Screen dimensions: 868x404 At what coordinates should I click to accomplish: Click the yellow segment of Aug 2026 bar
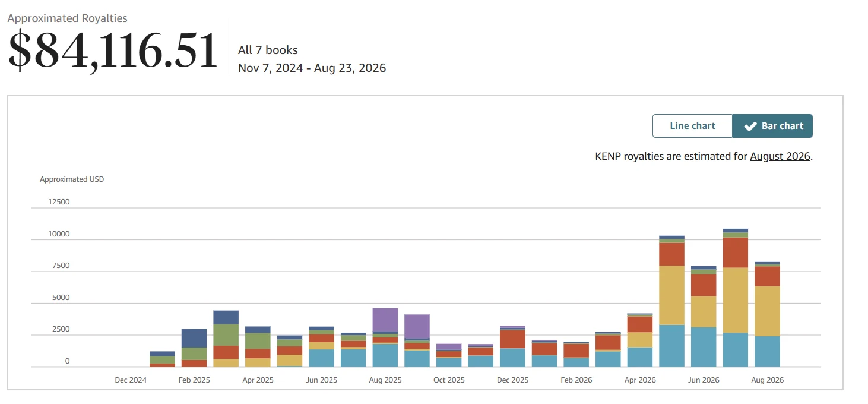click(767, 311)
